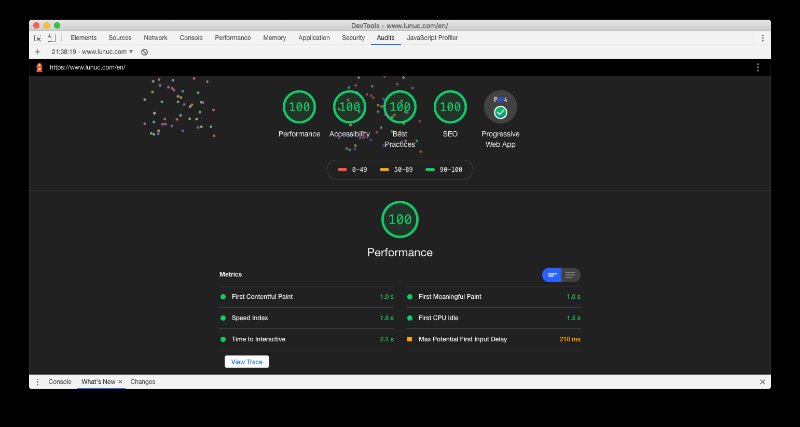Click the First Meaningful Paint metric row
800x427 pixels.
(x=493, y=297)
